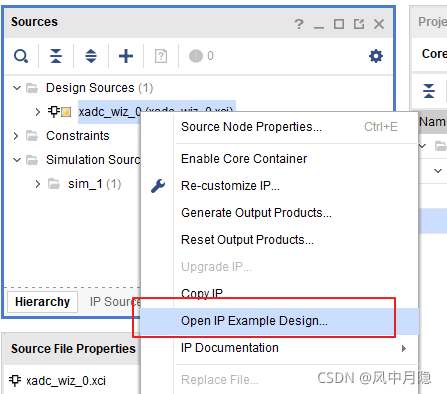Image resolution: width=447 pixels, height=394 pixels.
Task: Click the messages indicator showing 0
Action: click(201, 56)
